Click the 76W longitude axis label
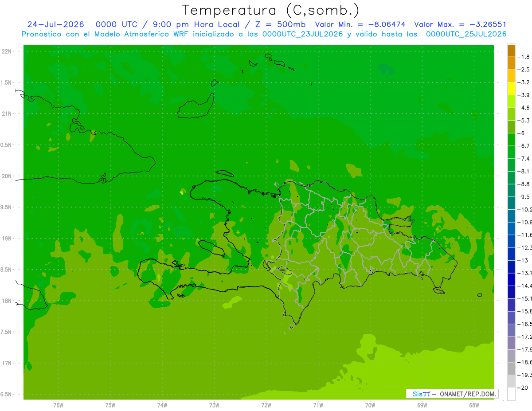The image size is (532, 411). [x=58, y=405]
